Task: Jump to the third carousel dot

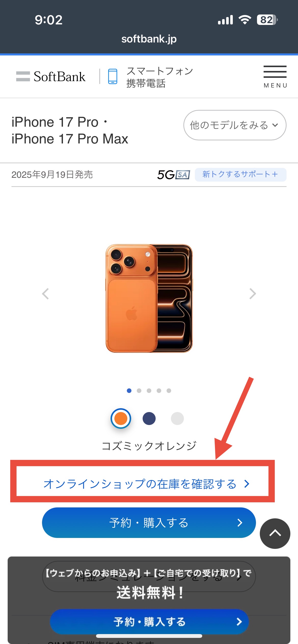Action: (x=149, y=391)
